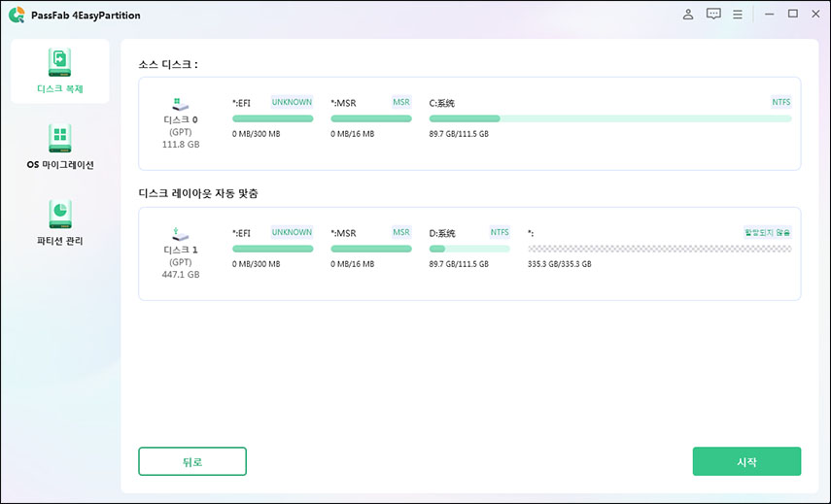
Task: Open the 파티션 관리 partition management section
Action: tap(60, 223)
